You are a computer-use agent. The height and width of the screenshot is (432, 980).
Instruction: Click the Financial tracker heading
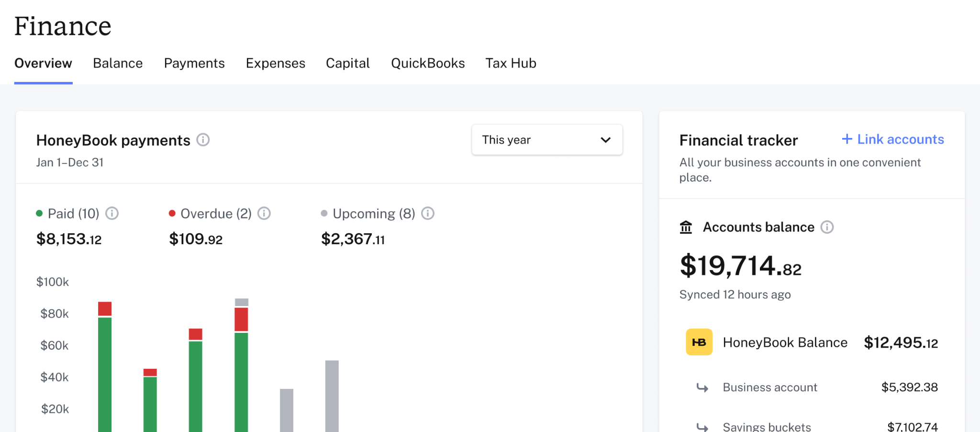click(738, 140)
